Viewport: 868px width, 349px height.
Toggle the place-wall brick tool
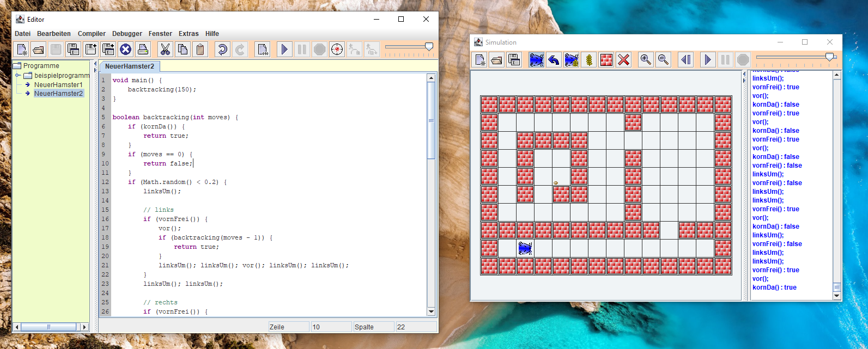[606, 59]
